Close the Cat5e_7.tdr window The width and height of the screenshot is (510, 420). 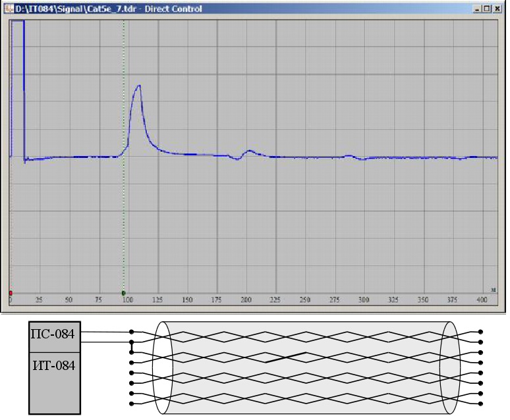(x=497, y=9)
